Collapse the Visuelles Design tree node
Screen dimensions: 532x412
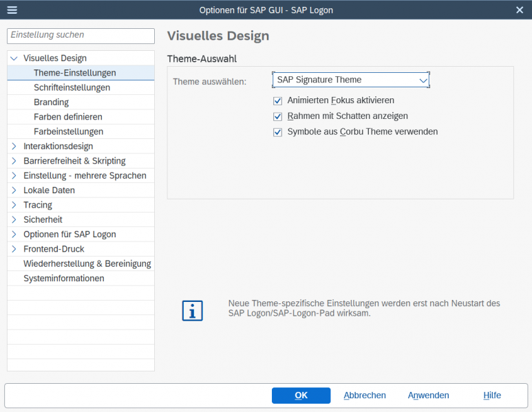[14, 58]
